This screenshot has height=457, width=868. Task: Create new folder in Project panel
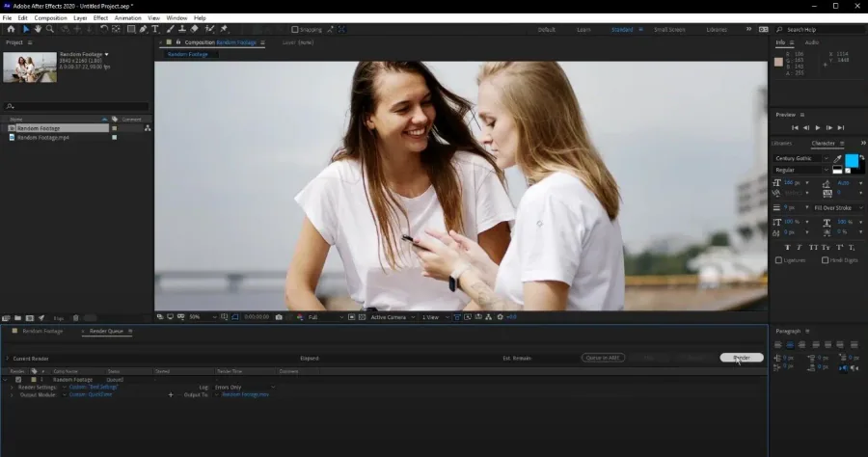[17, 318]
